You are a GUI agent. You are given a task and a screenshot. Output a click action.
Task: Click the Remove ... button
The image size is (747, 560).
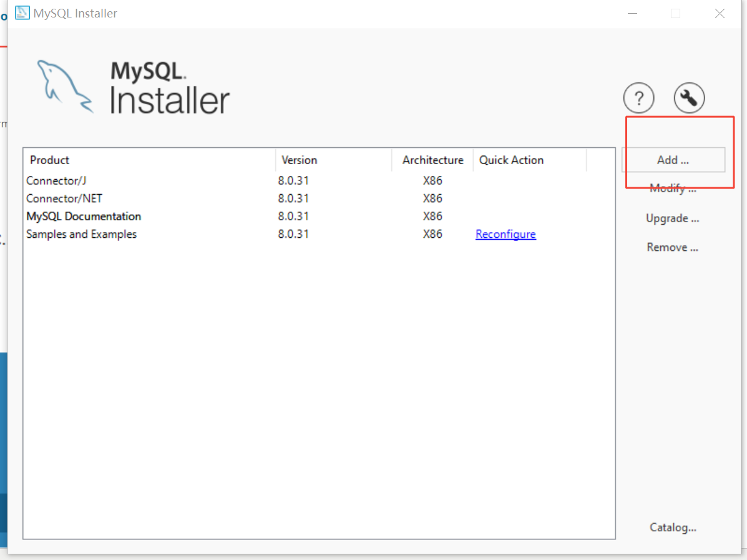click(x=673, y=247)
